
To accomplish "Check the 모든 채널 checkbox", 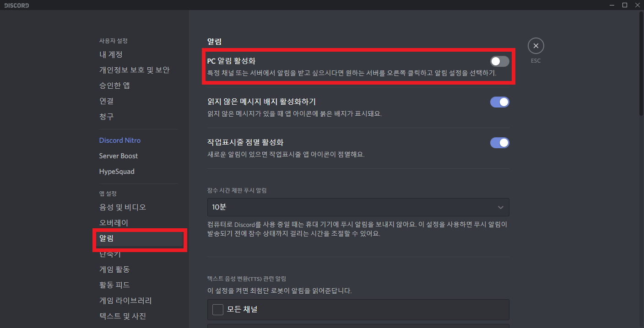I will coord(218,310).
